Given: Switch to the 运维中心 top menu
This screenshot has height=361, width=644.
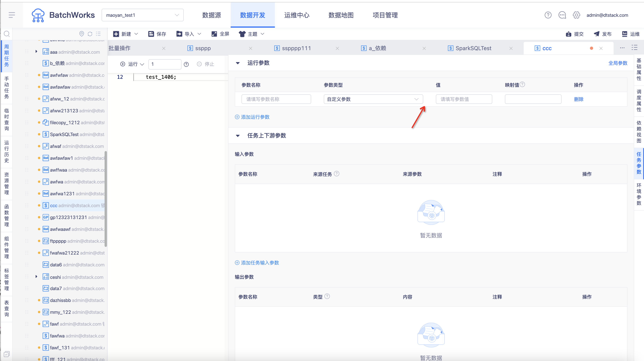Looking at the screenshot, I should [x=297, y=15].
